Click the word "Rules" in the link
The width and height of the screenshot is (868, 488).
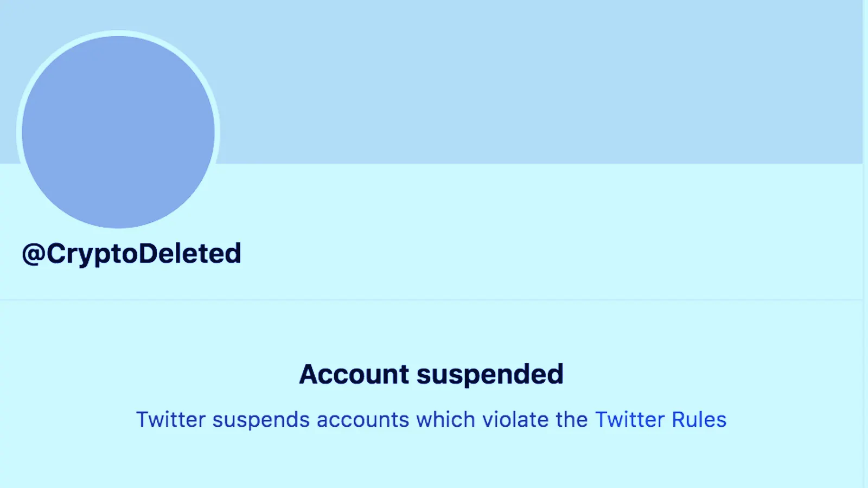click(699, 420)
